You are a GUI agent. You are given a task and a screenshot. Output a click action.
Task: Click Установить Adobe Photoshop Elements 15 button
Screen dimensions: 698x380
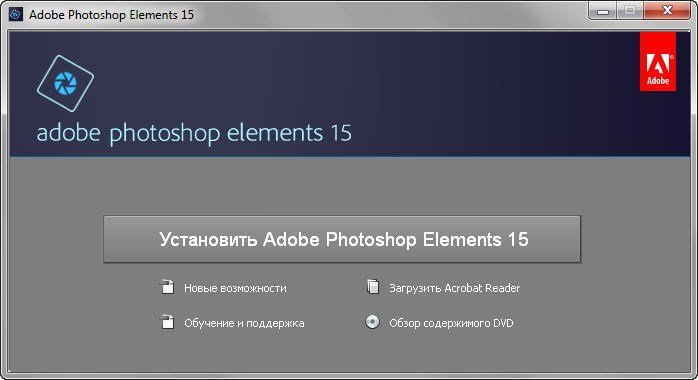pyautogui.click(x=342, y=239)
